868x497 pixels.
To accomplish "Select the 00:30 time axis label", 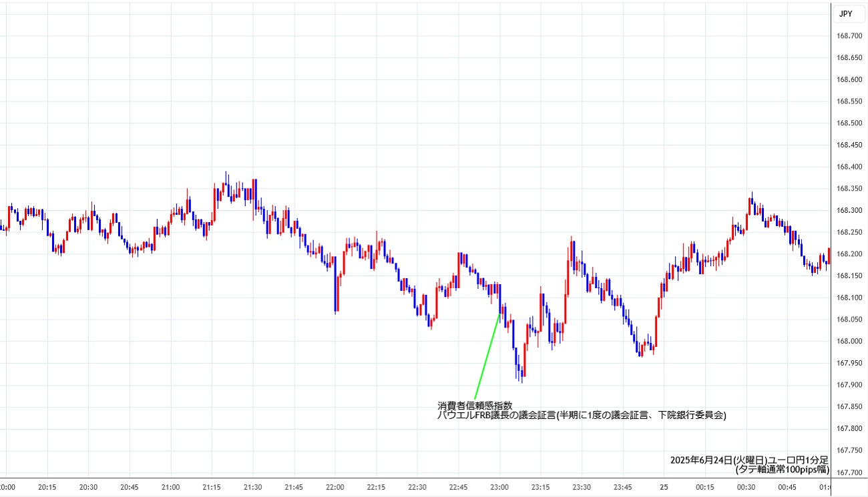I will [746, 488].
